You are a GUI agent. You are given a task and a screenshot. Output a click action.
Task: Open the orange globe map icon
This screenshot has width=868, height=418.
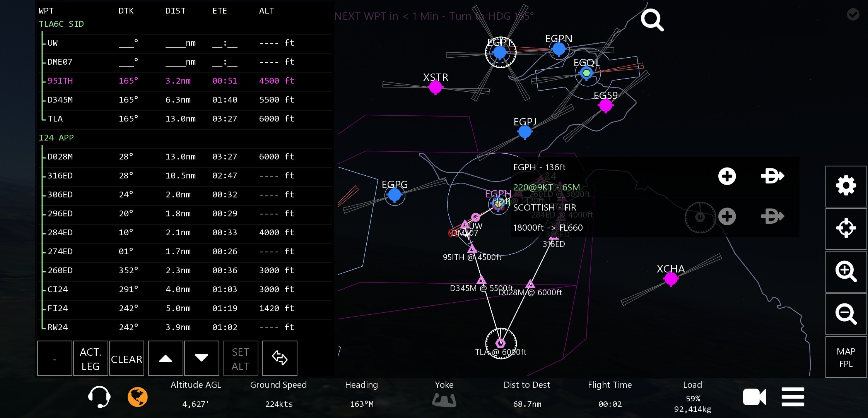tap(138, 397)
